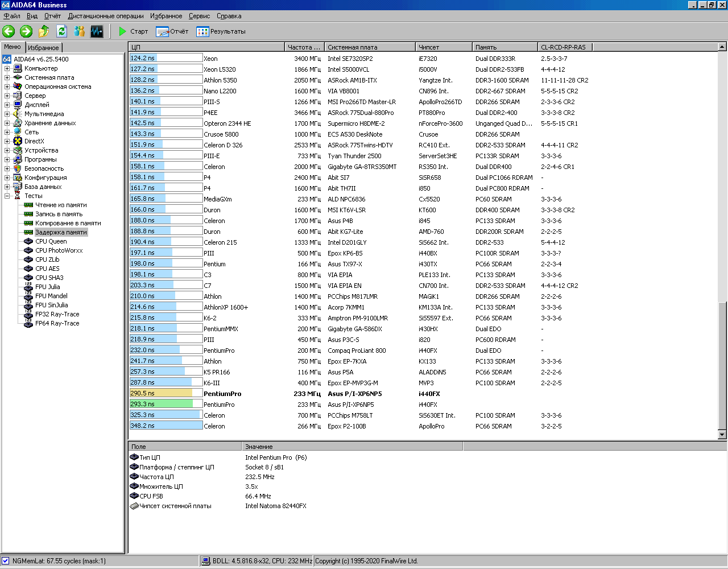
Task: Expand the Системная плата tree node
Action: pyautogui.click(x=7, y=77)
